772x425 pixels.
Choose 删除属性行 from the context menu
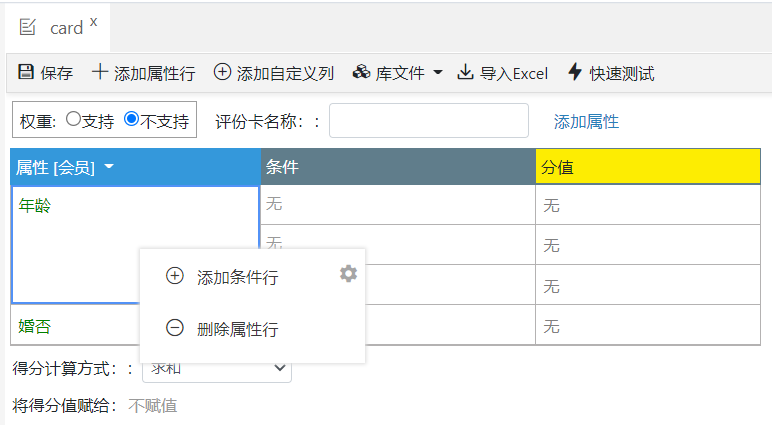point(237,329)
